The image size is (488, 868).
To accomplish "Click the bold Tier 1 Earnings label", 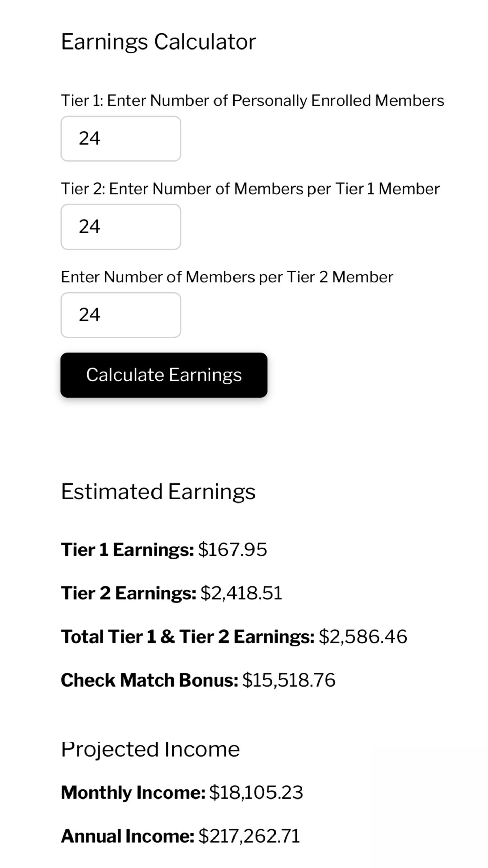I will 127,550.
